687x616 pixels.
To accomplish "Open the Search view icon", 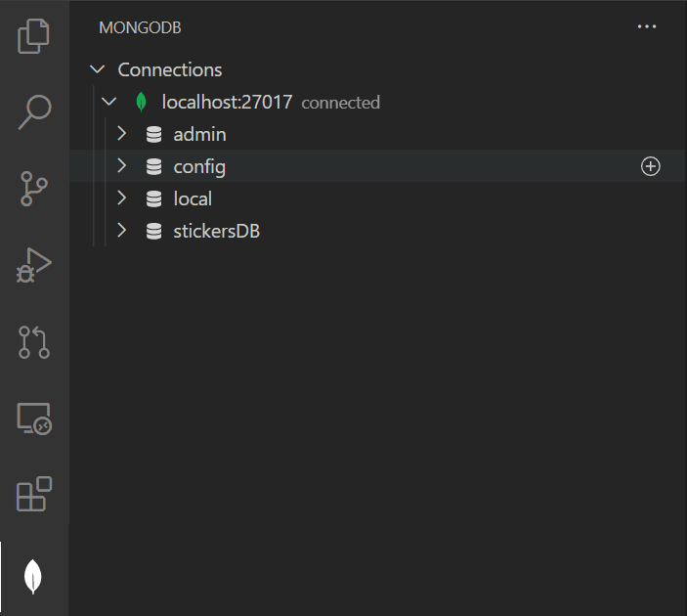I will pyautogui.click(x=34, y=111).
